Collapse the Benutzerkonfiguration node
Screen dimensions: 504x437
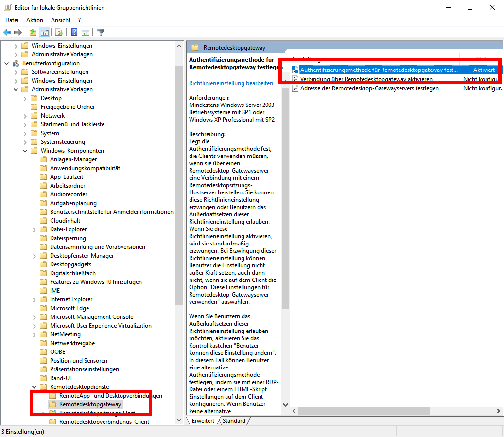(6, 63)
